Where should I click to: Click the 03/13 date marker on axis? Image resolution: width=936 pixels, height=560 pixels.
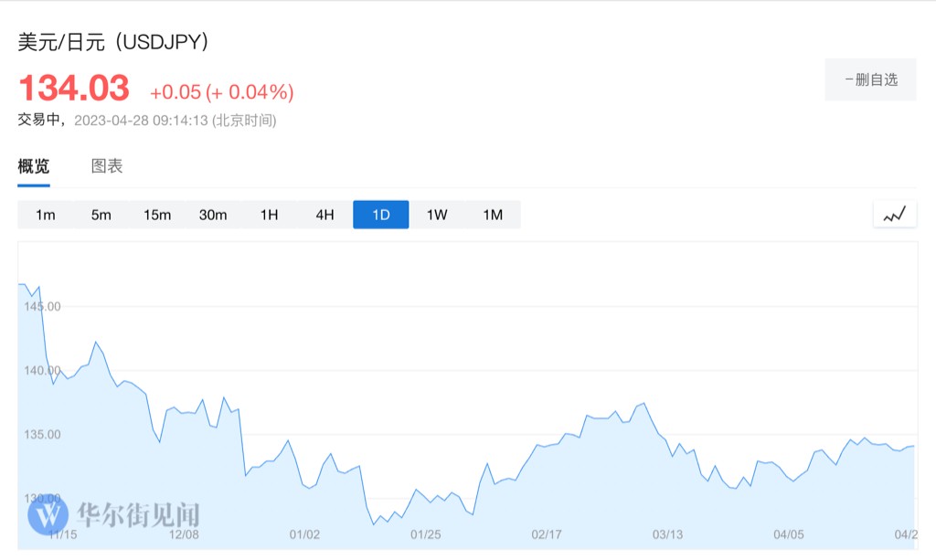(x=667, y=534)
